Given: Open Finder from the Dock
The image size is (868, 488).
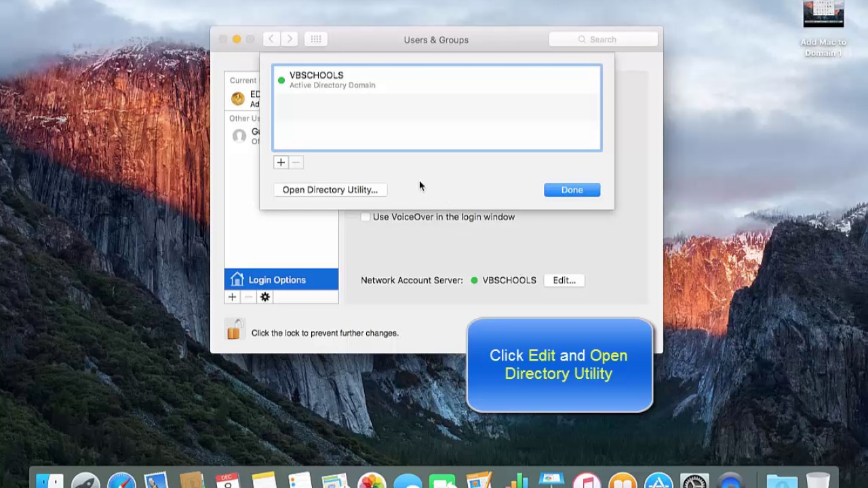Looking at the screenshot, I should click(x=49, y=481).
